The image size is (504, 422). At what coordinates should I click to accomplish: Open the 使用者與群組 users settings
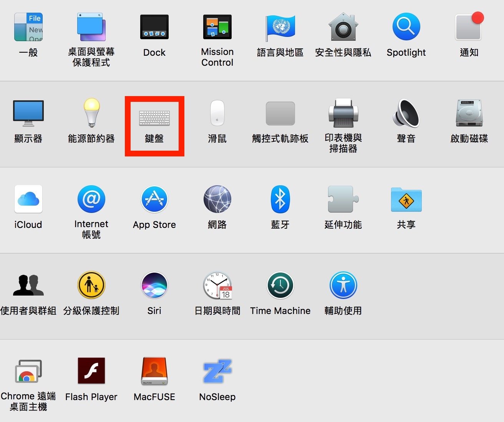[28, 285]
